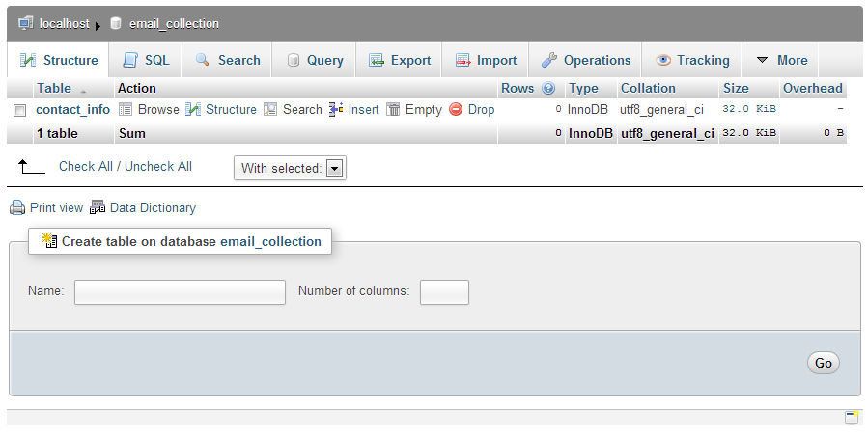Click the Number of columns field

click(444, 292)
